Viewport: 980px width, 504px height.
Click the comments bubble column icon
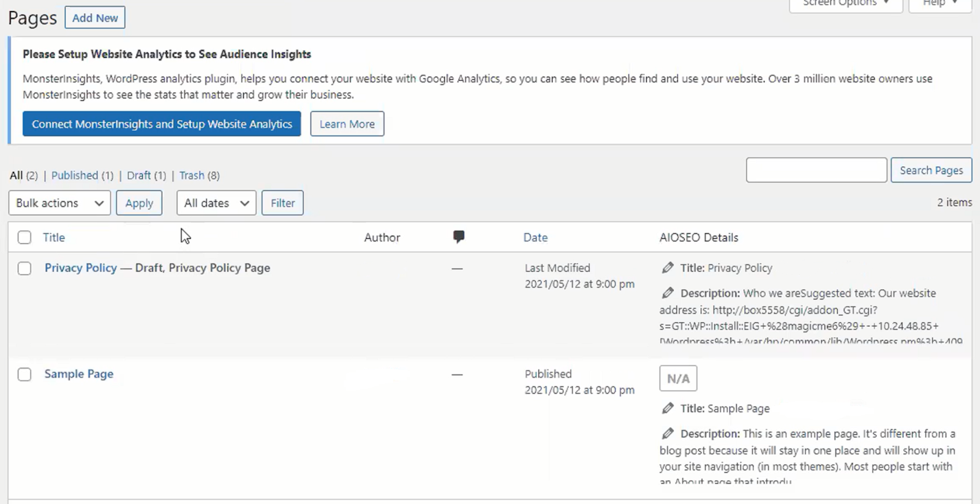pyautogui.click(x=458, y=237)
